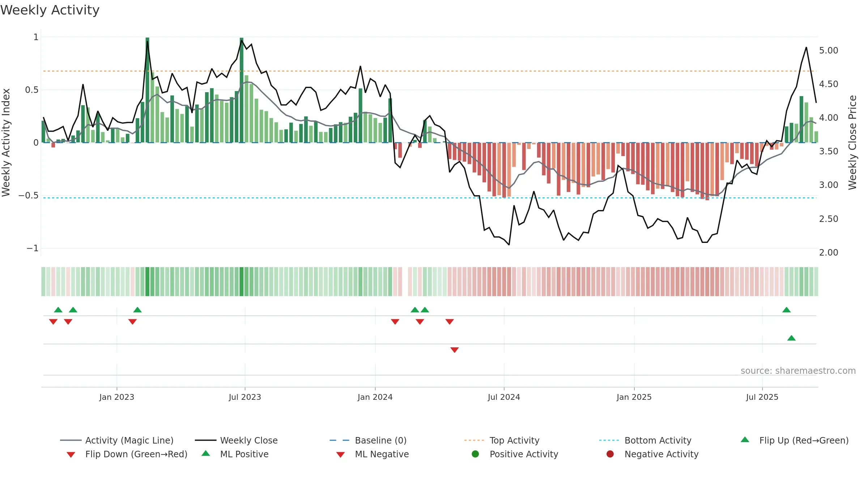The image size is (868, 488).
Task: Click the Positive Activity green circle icon
Action: [x=475, y=454]
